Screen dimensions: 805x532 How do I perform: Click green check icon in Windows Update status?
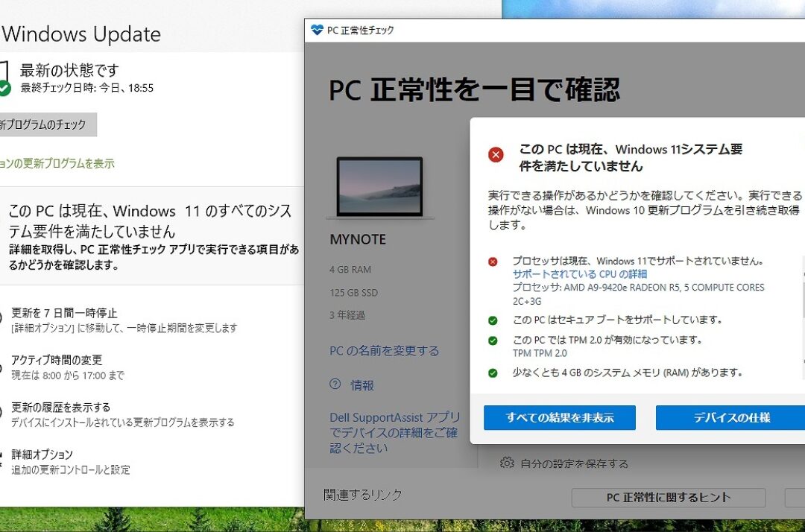click(4, 89)
